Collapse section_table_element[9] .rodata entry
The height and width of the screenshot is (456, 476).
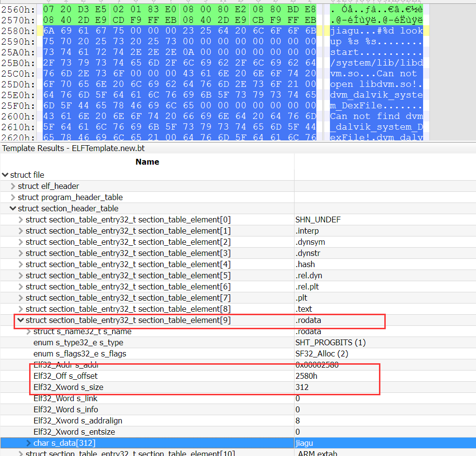(20, 320)
